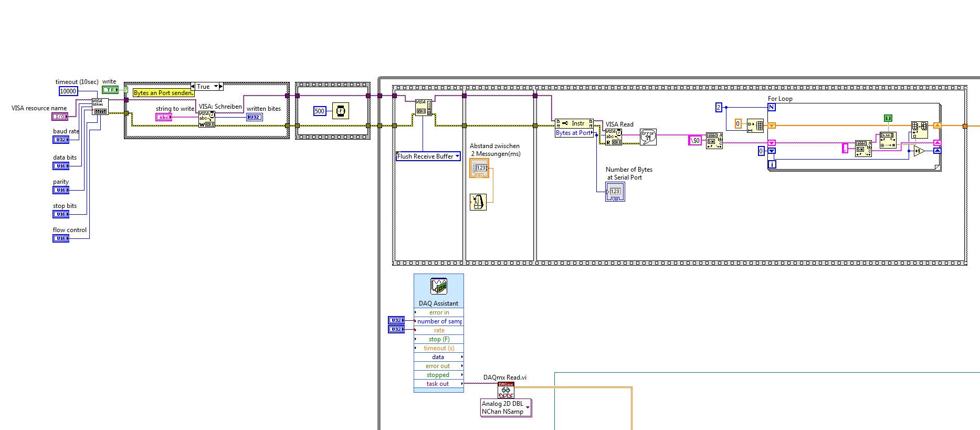Select the VISA Flush I/O Buffer node

(x=424, y=107)
